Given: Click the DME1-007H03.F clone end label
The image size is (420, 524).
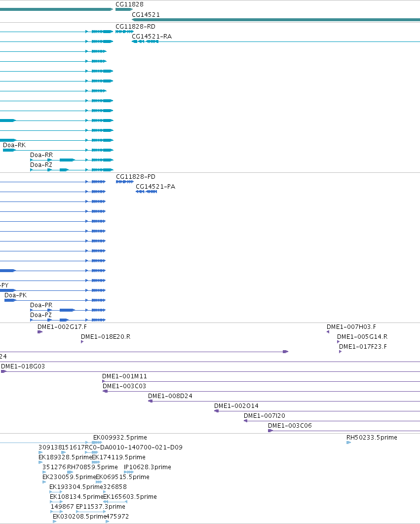Looking at the screenshot, I should coord(351,327).
